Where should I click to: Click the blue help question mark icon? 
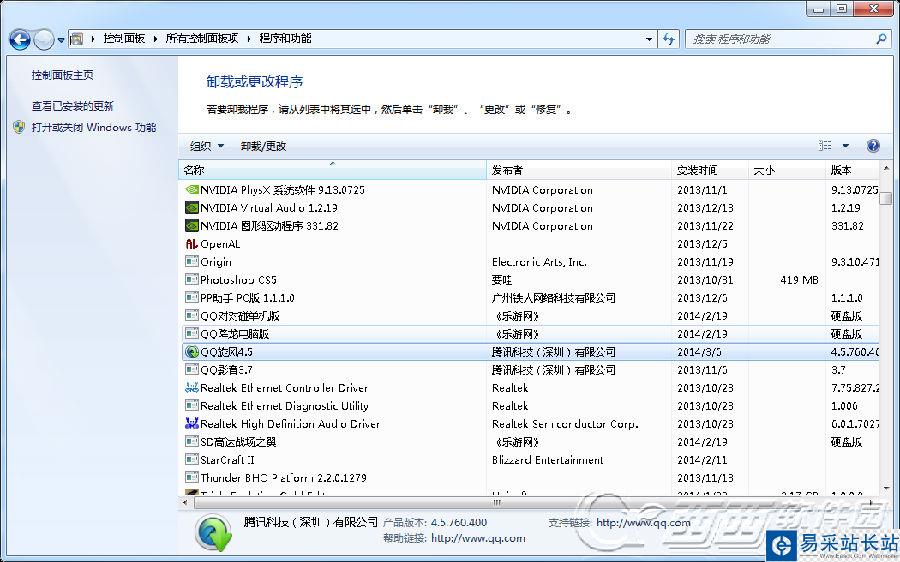[873, 146]
